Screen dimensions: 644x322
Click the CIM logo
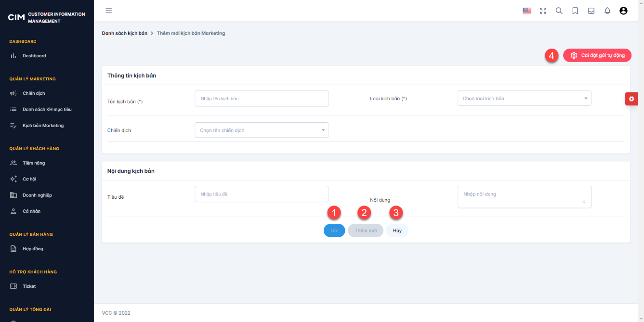point(16,17)
